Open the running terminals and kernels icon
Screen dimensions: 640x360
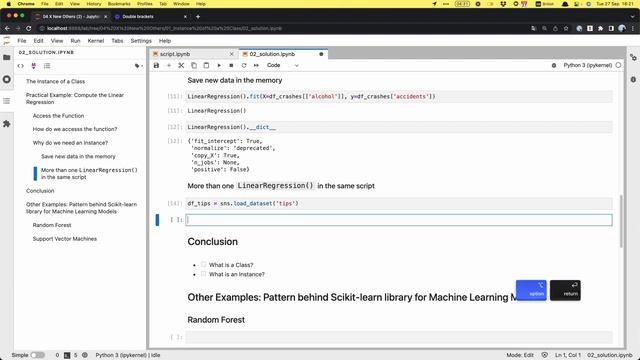[7, 79]
